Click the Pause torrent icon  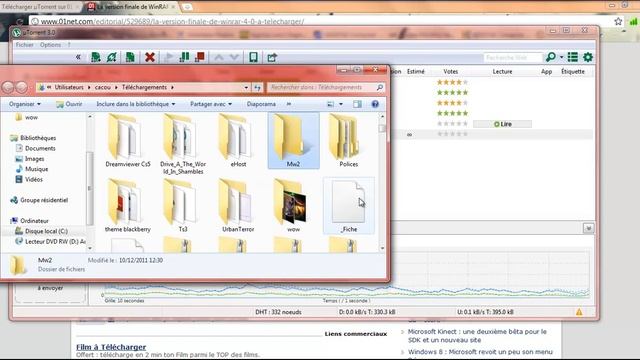184,57
